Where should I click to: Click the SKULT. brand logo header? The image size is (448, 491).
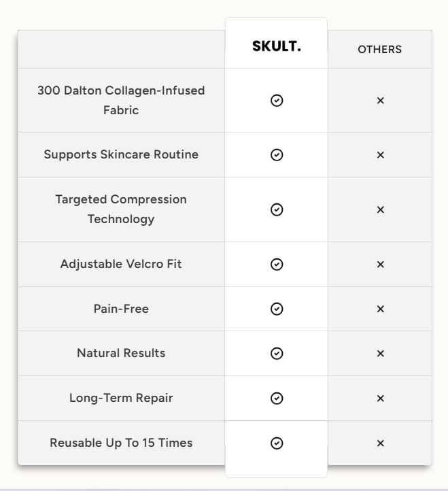point(277,46)
